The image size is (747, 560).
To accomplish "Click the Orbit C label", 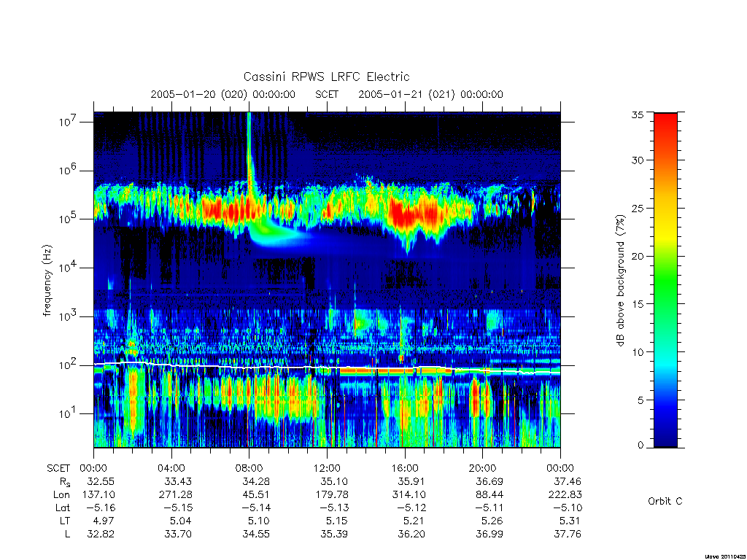I will [x=665, y=501].
